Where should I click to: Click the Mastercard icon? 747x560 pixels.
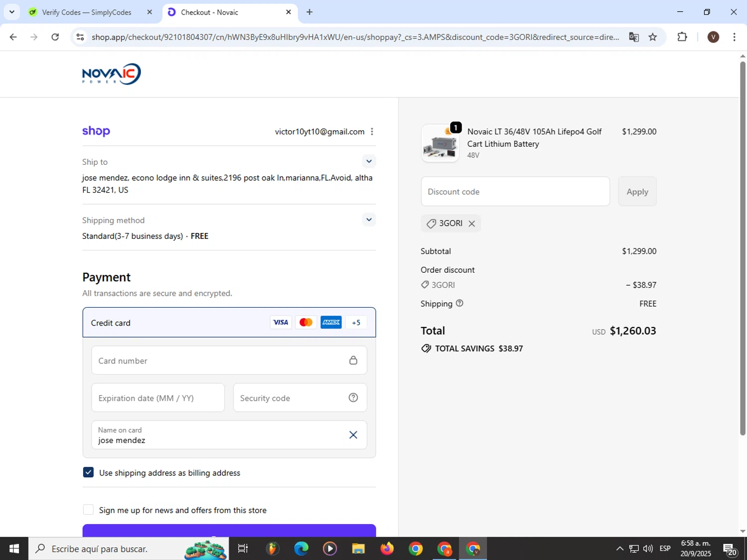pyautogui.click(x=306, y=323)
